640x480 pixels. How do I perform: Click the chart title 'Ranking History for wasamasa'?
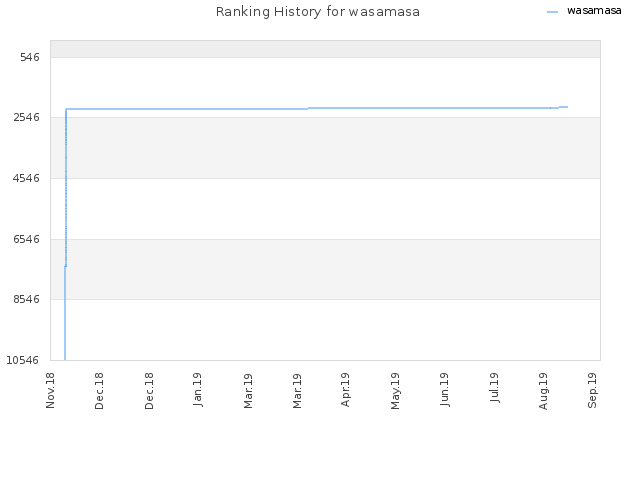click(318, 12)
